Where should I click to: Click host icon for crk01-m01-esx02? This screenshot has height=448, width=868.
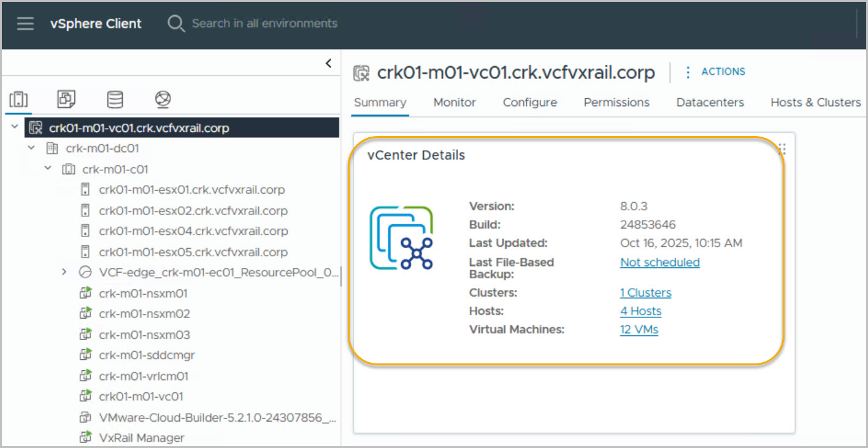pos(85,211)
